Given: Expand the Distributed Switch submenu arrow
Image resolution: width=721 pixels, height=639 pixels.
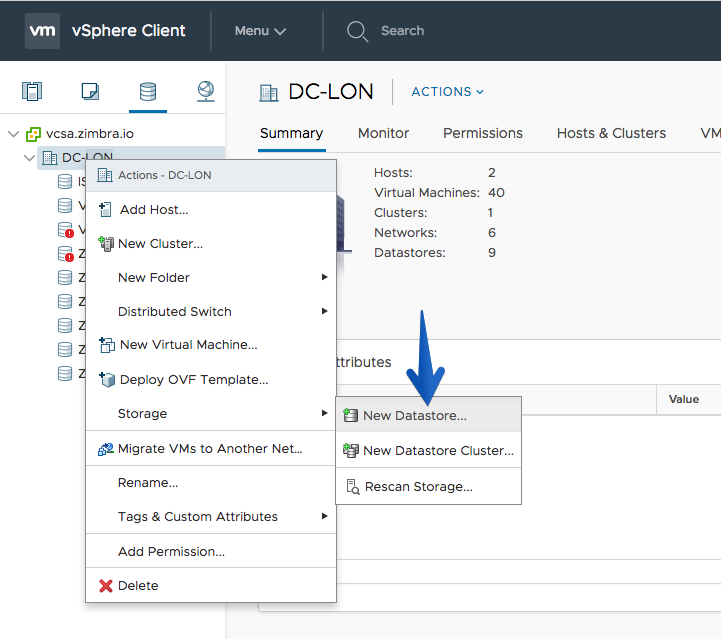Looking at the screenshot, I should click(325, 311).
